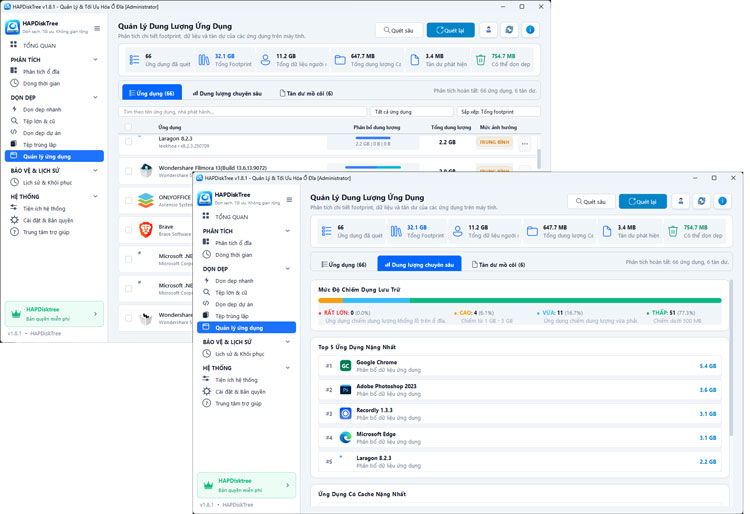Collapse HỆ THỐNG section in back window sidebar
750x514 pixels.
pos(95,197)
